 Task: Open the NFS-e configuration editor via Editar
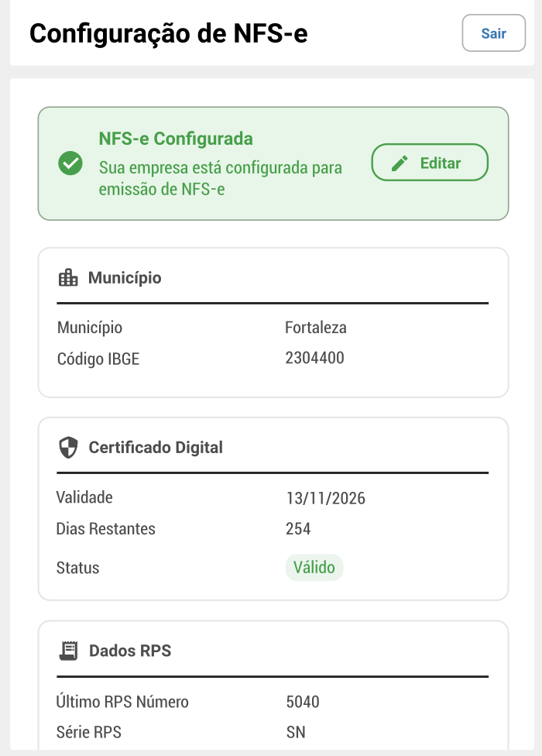[x=429, y=163]
